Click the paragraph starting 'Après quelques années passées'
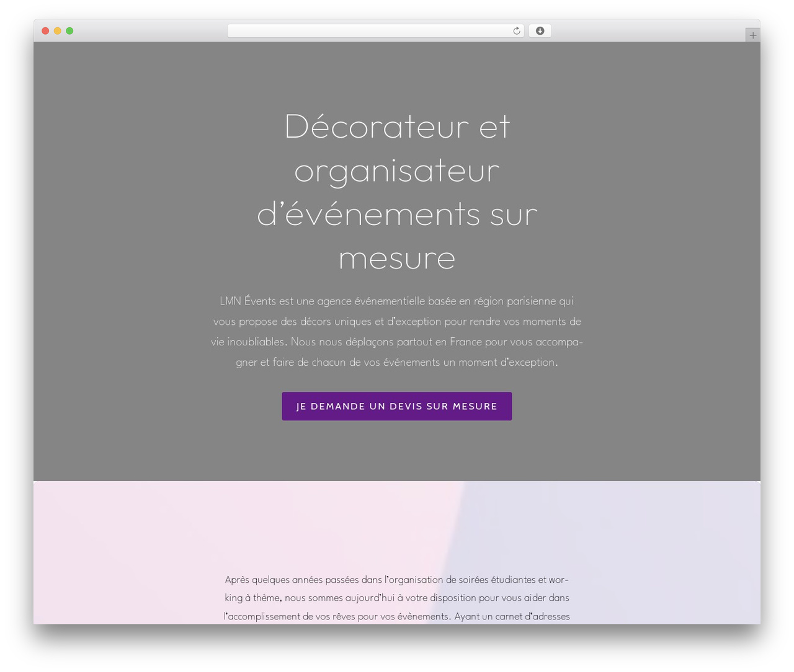The image size is (794, 672). (397, 598)
